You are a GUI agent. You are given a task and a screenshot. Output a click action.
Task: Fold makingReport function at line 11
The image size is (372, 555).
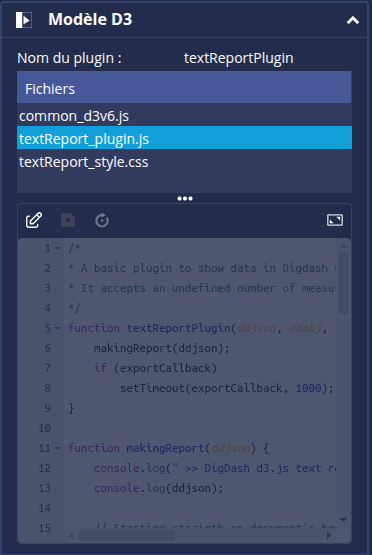click(57, 448)
